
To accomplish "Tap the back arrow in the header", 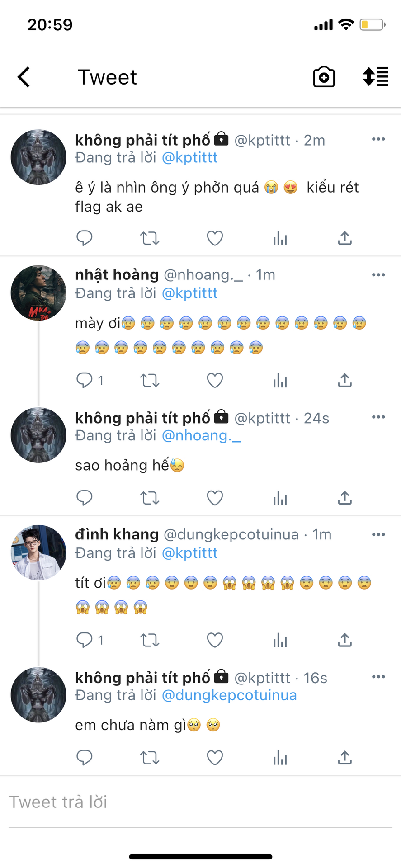I will click(24, 77).
